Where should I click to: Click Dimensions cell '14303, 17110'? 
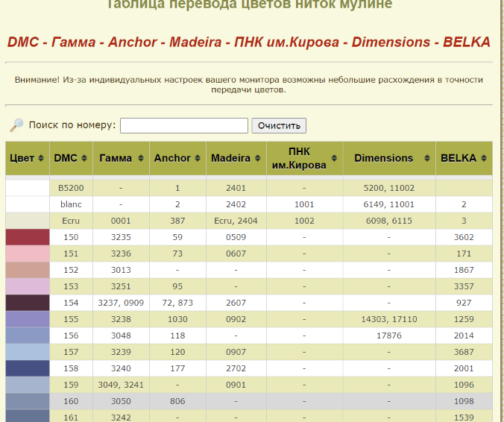[x=389, y=319]
